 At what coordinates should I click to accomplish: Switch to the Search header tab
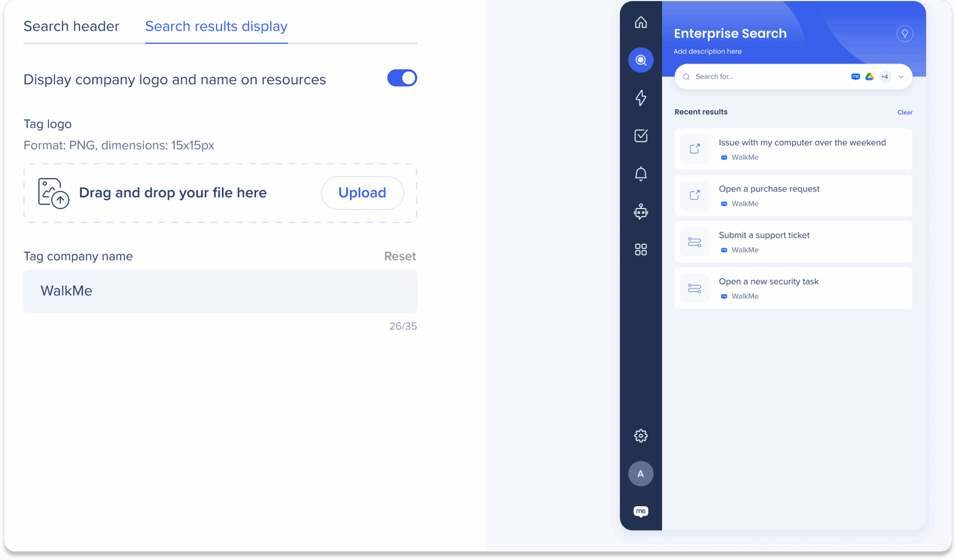pos(71,26)
